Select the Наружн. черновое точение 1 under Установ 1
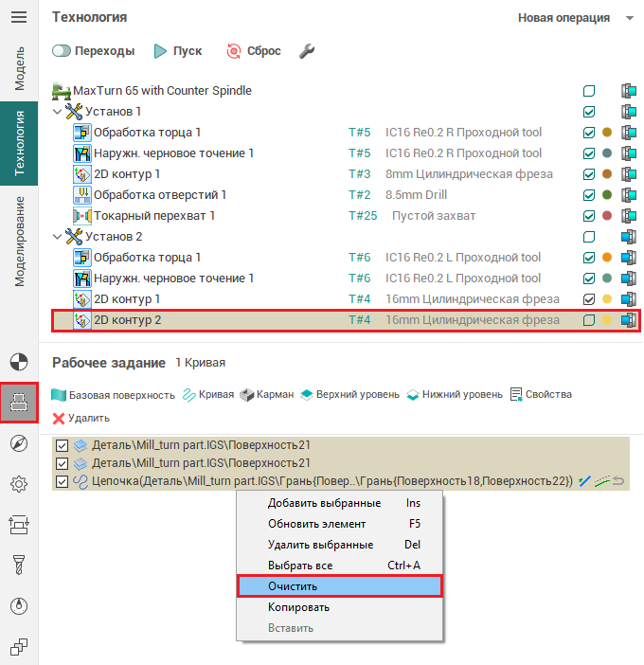This screenshot has width=644, height=665. pos(173,153)
